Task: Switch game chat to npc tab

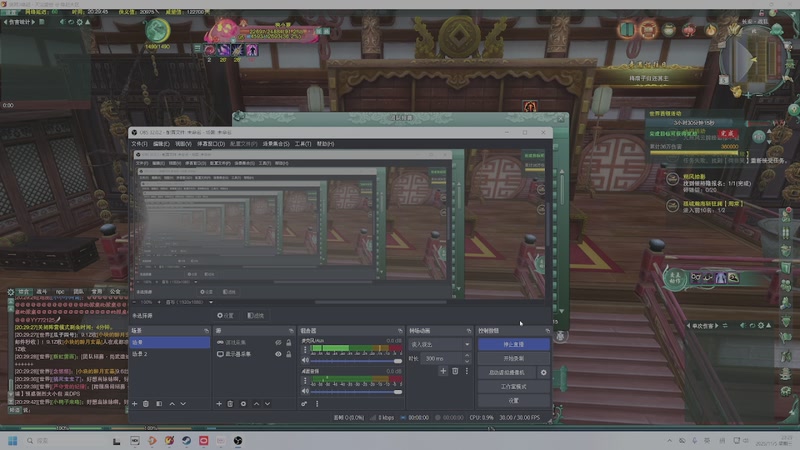Action: (60, 292)
